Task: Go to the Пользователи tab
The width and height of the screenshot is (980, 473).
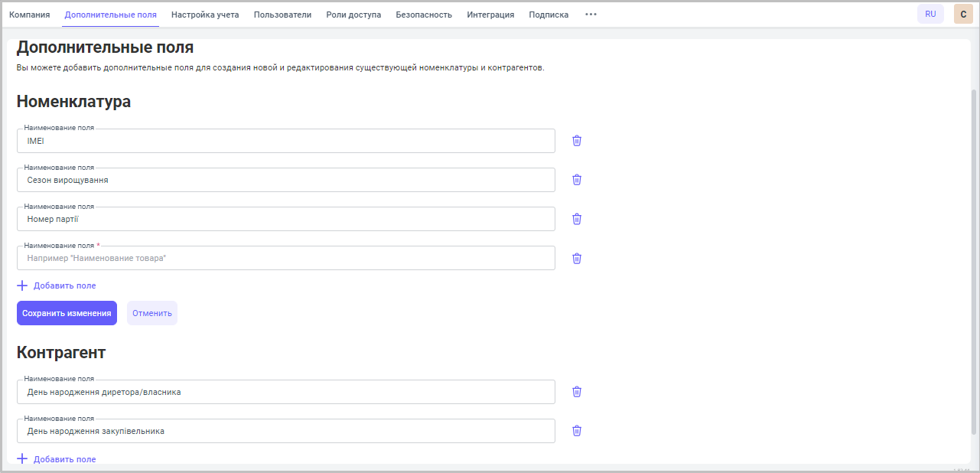Action: 282,15
